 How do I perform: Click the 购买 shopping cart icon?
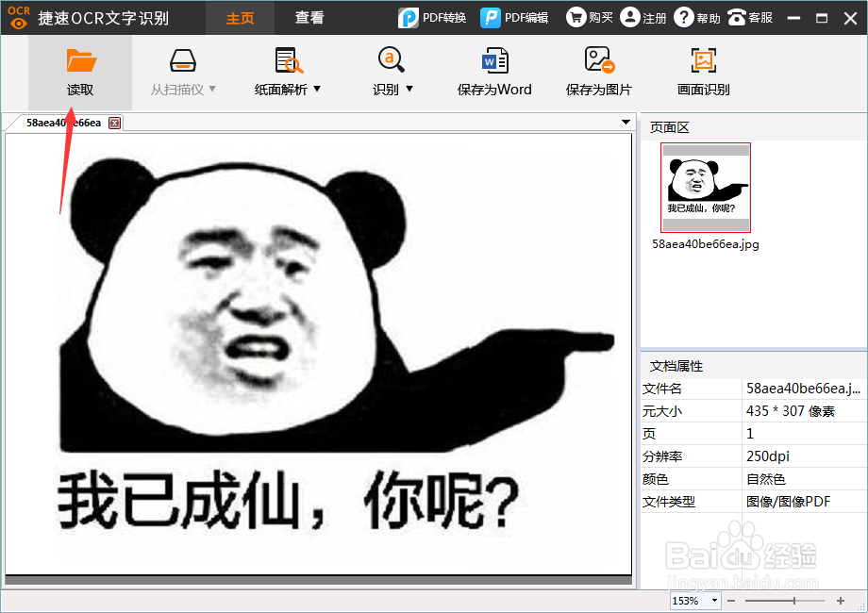576,18
